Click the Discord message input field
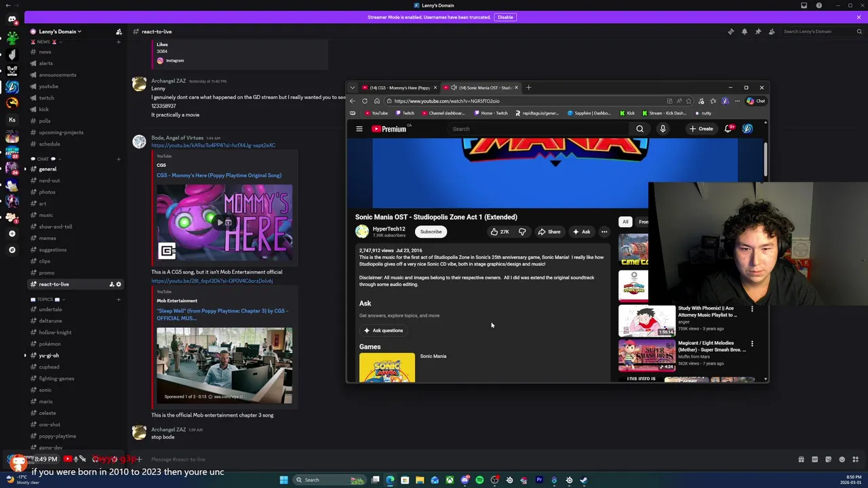This screenshot has width=868, height=488. pos(468,460)
